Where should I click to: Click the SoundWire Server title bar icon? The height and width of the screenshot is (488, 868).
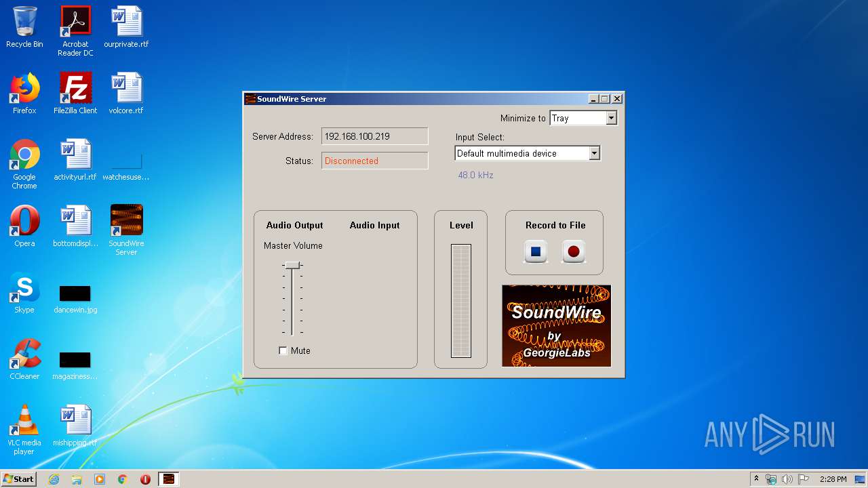point(250,99)
